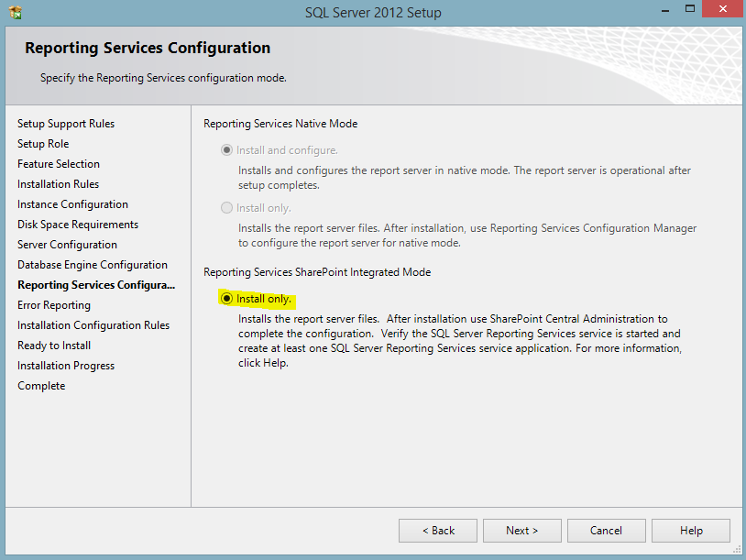Viewport: 746px width, 560px height.
Task: Select the Ready to Install step
Action: coord(54,346)
